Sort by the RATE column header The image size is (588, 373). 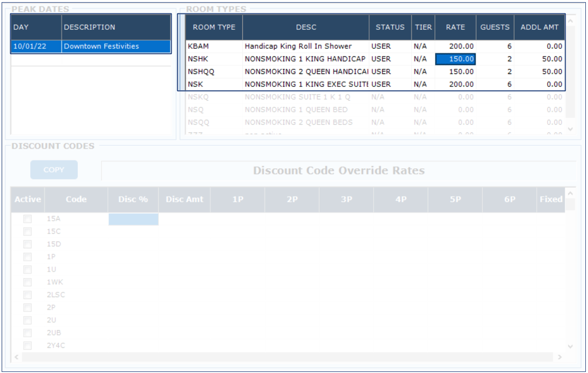455,27
